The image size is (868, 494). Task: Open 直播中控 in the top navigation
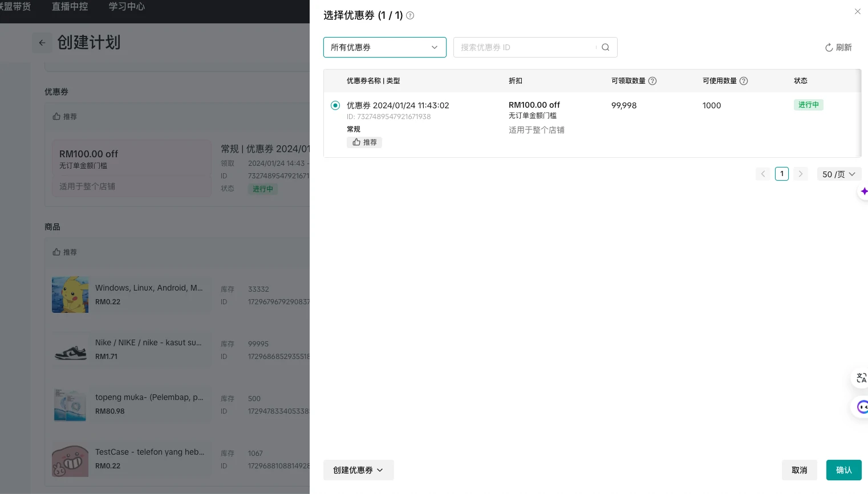[70, 7]
